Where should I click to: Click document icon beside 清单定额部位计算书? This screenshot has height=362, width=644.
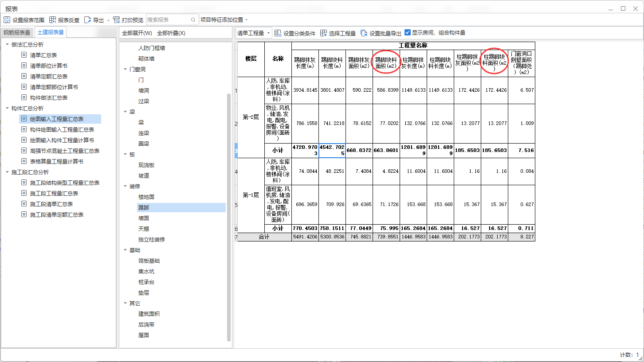(24, 87)
